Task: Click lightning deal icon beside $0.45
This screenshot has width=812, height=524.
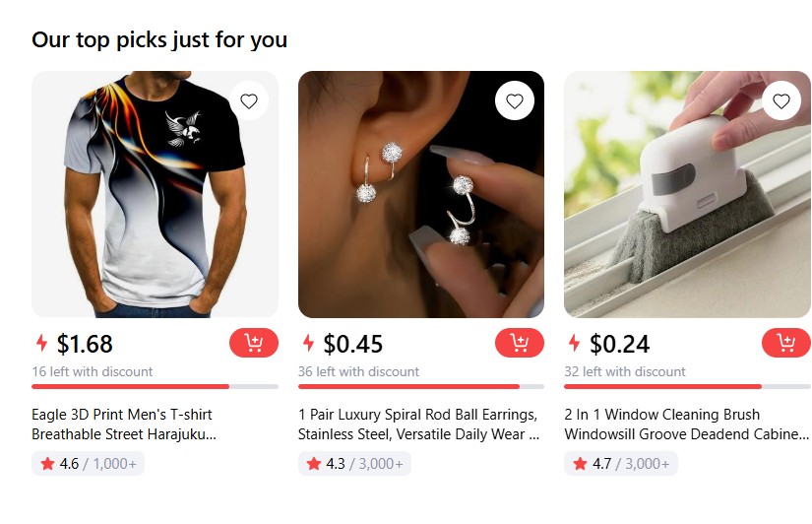Action: point(308,344)
